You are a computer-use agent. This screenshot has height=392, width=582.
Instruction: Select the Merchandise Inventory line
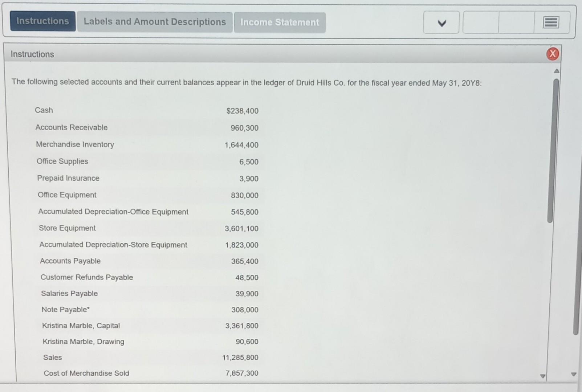click(75, 144)
